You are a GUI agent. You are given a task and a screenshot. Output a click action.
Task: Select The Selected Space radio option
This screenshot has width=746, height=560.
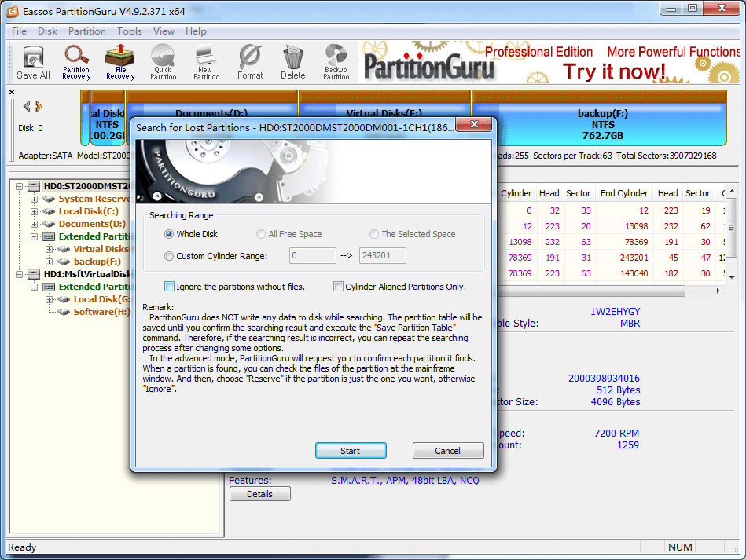point(374,234)
